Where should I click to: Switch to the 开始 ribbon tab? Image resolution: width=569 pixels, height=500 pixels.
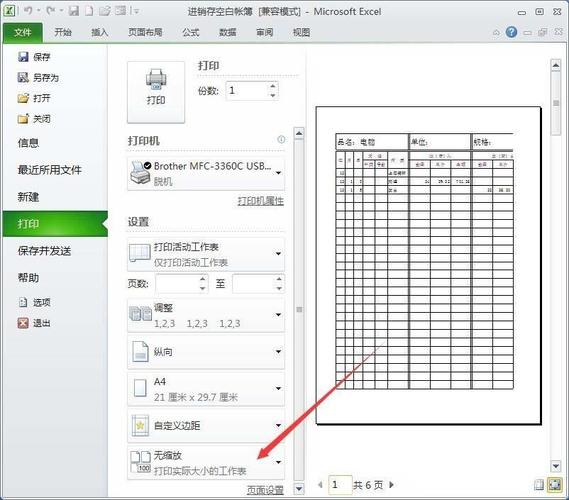tap(63, 32)
